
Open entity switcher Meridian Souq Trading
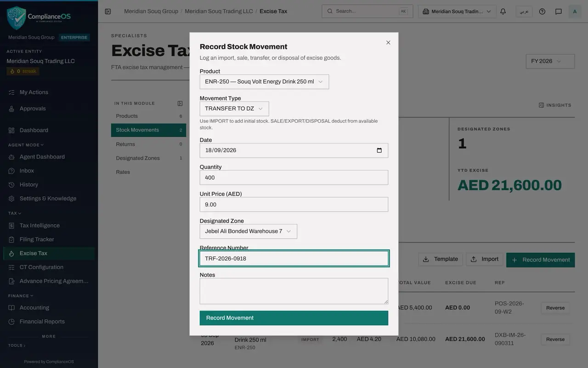click(x=457, y=11)
